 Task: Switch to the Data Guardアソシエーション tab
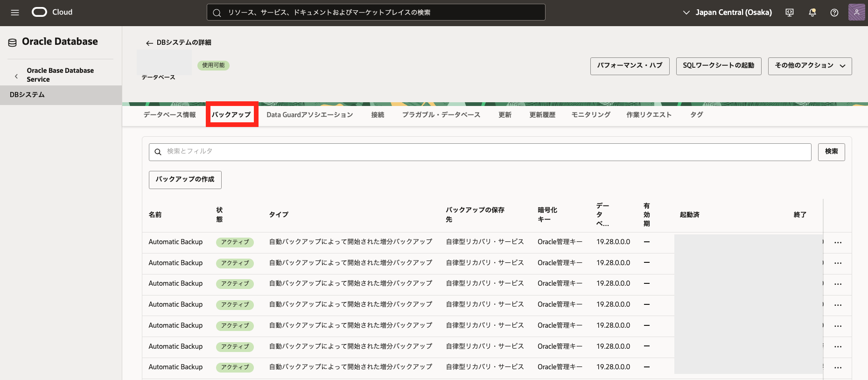click(309, 115)
